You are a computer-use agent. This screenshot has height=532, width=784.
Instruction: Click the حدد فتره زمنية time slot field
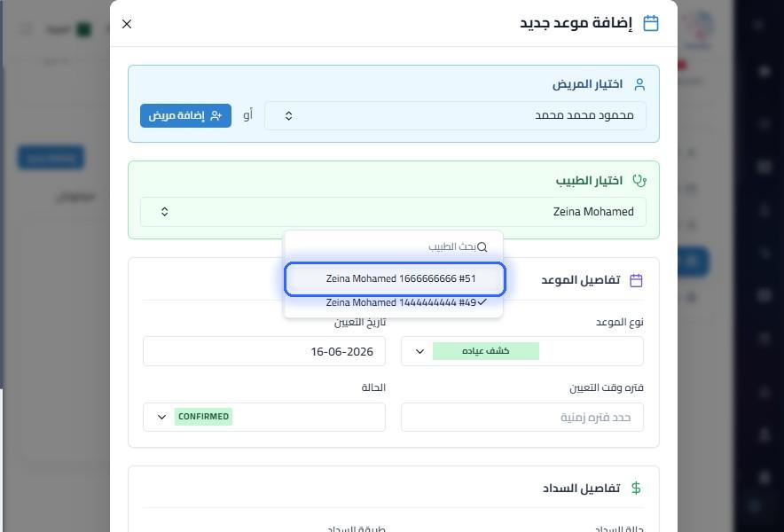pyautogui.click(x=522, y=417)
